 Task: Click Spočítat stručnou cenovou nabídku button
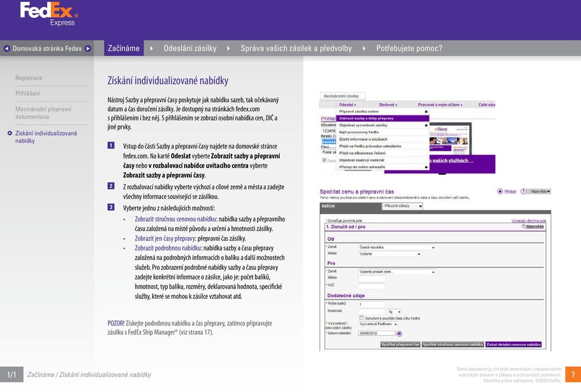coord(453,345)
